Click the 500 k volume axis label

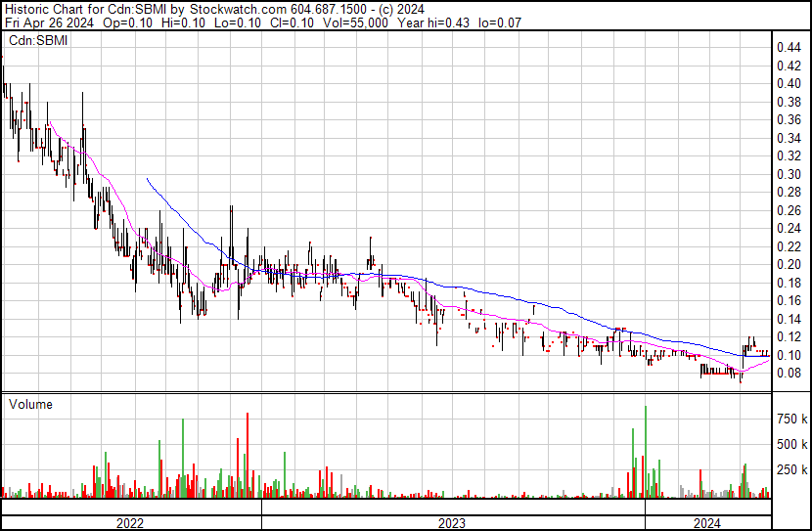(x=791, y=444)
